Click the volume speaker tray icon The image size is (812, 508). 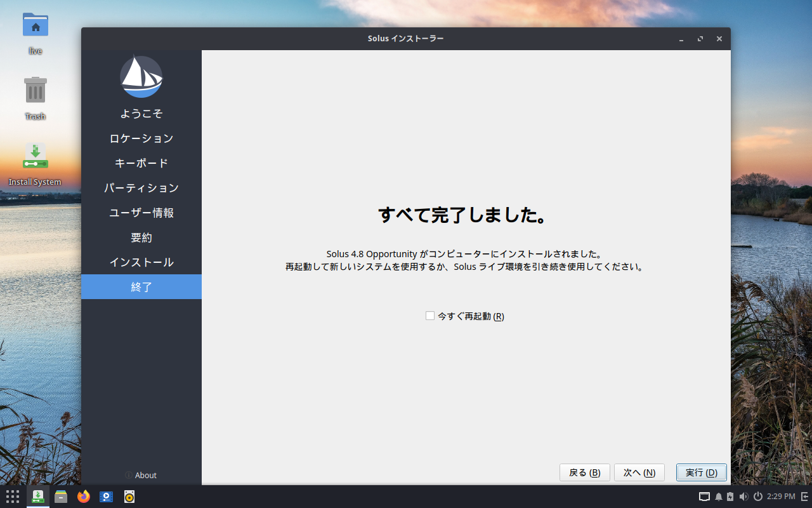[x=743, y=497]
